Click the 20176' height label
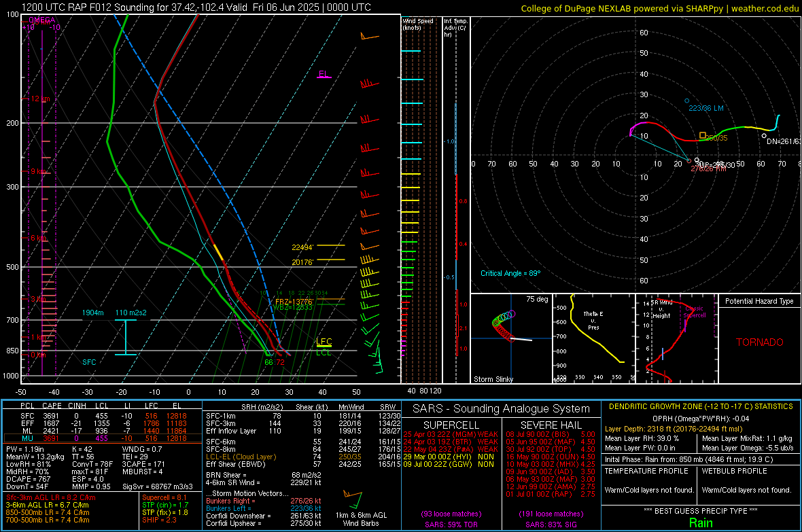Image resolution: width=802 pixels, height=532 pixels. coord(302,262)
